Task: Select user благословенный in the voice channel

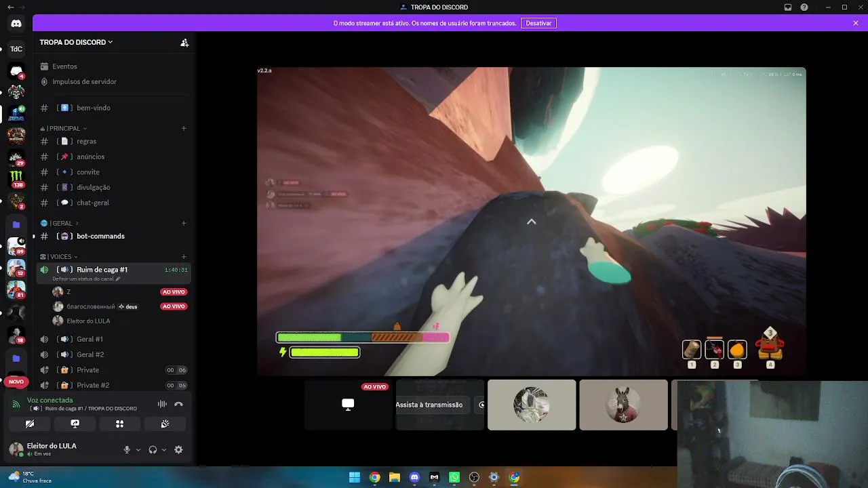Action: point(119,306)
